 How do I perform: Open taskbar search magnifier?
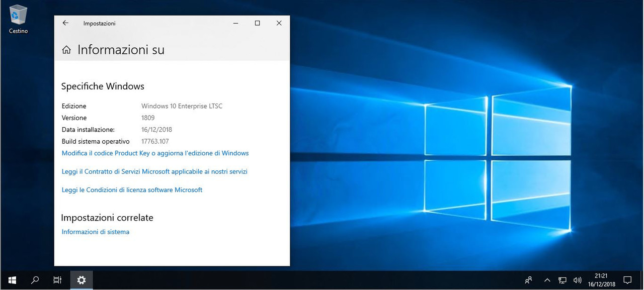[35, 280]
